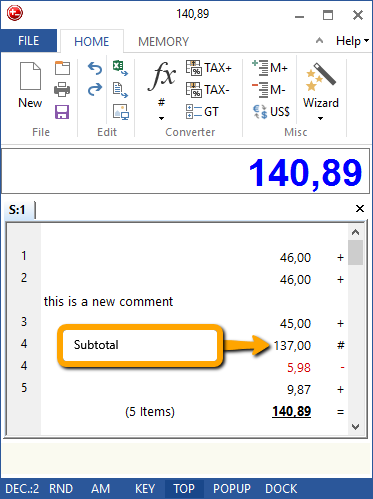This screenshot has width=373, height=499.
Task: Click the 140,89 result display field
Action: [186, 171]
